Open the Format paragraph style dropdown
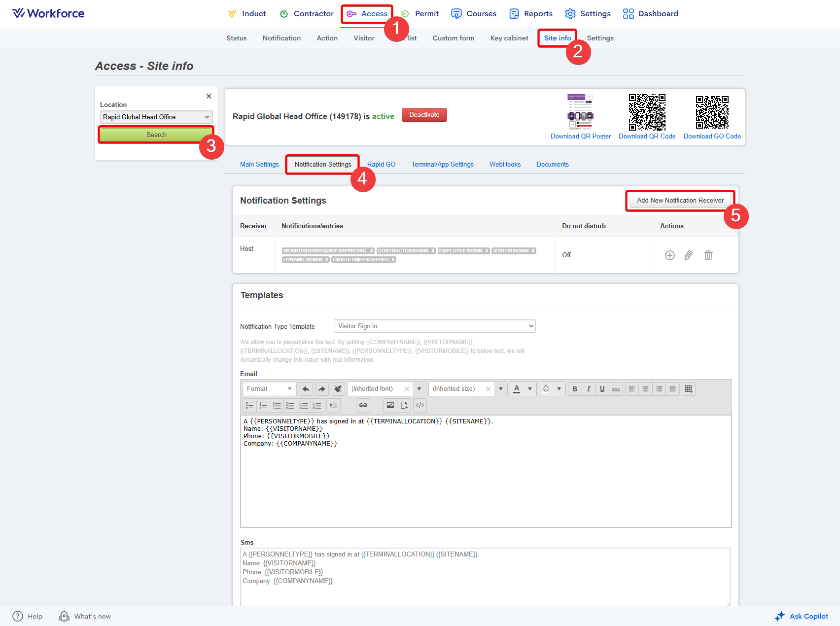Screen dimensions: 840x626 click(269, 389)
